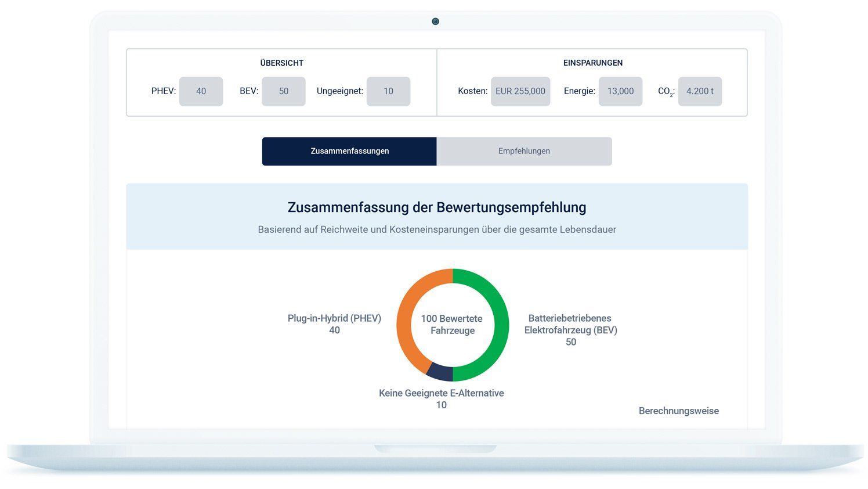The width and height of the screenshot is (868, 489).
Task: Select the PHEV value box showing 40
Action: 201,91
